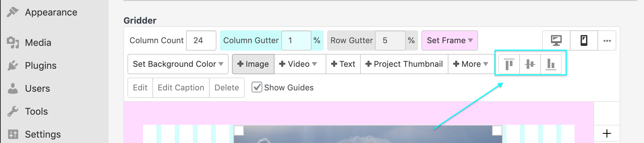Click the Column Count input field
The height and width of the screenshot is (143, 644).
[x=201, y=40]
